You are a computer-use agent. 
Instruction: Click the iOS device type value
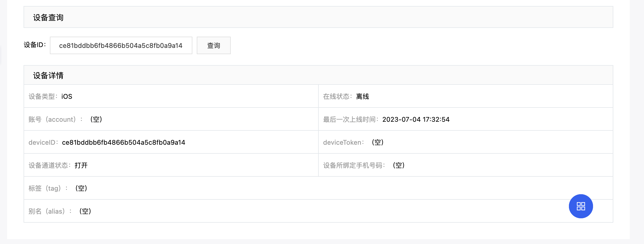tap(67, 97)
